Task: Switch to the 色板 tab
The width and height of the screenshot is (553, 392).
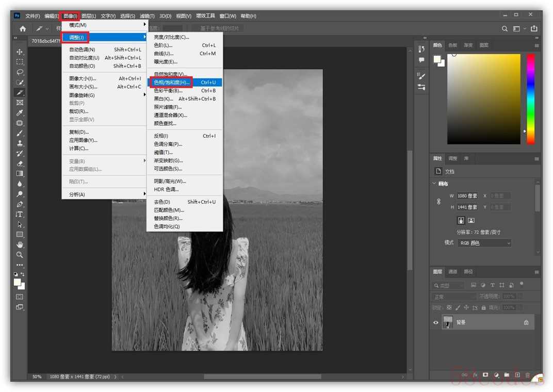Action: pyautogui.click(x=452, y=45)
